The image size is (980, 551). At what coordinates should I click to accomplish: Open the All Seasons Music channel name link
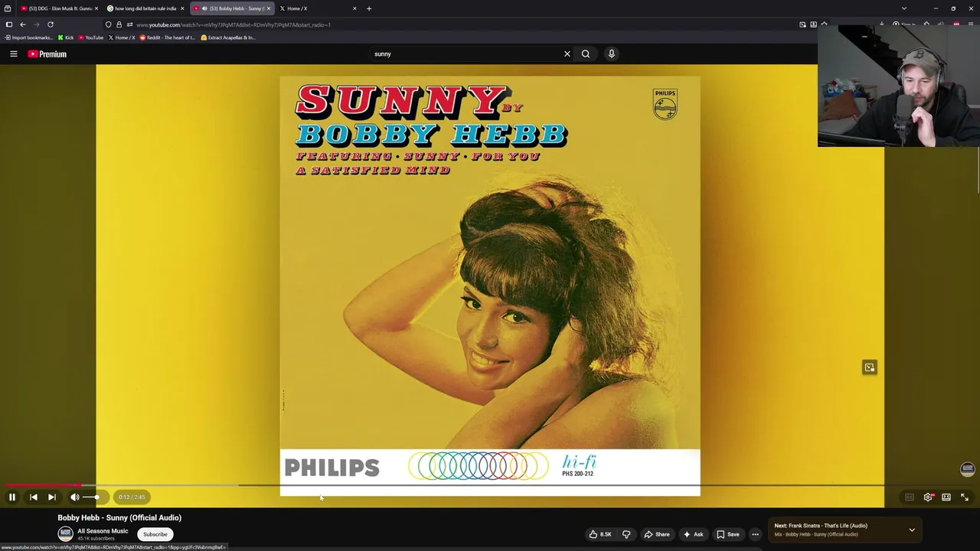point(103,531)
